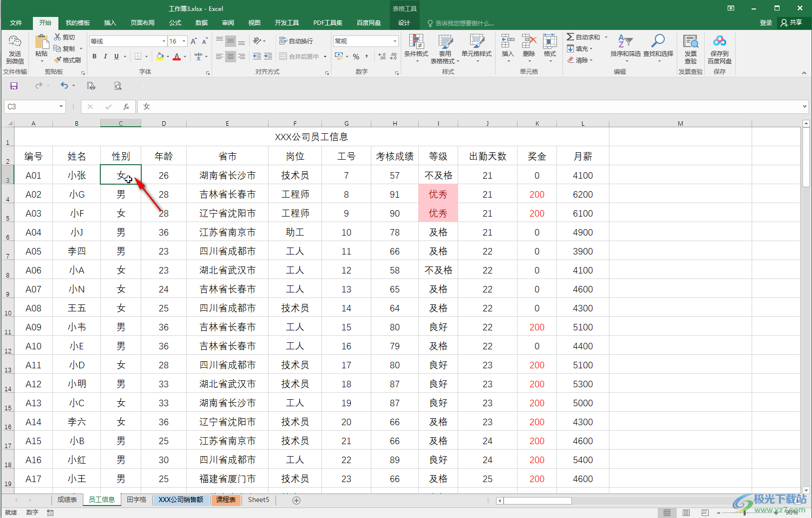This screenshot has width=812, height=518.
Task: Toggle wrap text (自动换行)
Action: coord(296,41)
